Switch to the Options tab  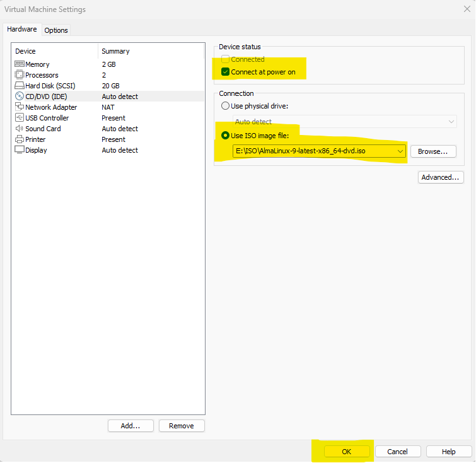56,30
